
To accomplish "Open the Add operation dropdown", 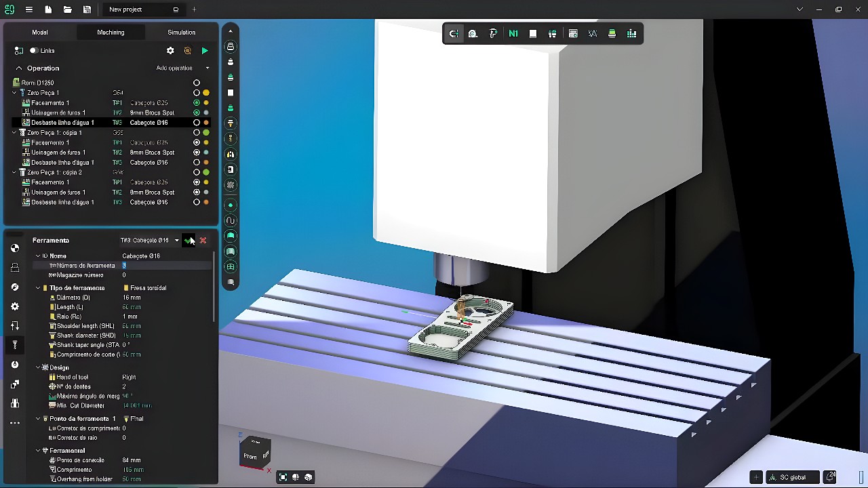I will (182, 68).
